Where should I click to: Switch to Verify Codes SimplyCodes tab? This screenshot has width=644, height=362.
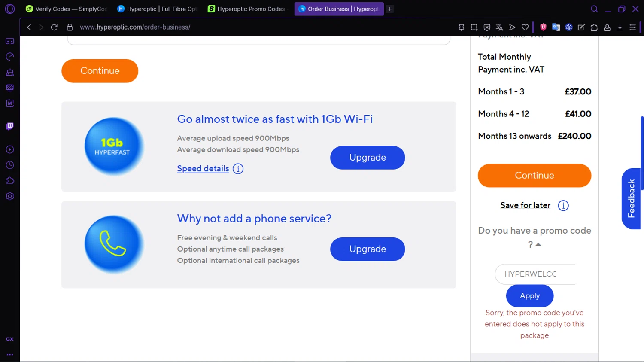click(67, 9)
